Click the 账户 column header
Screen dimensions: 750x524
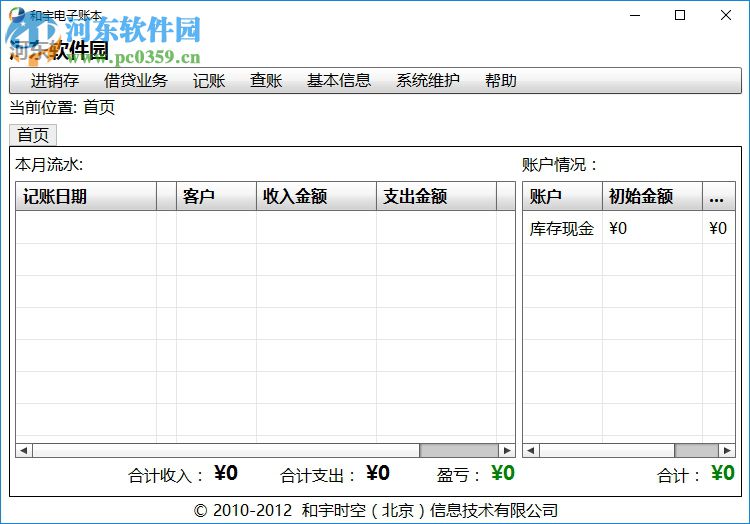click(562, 196)
